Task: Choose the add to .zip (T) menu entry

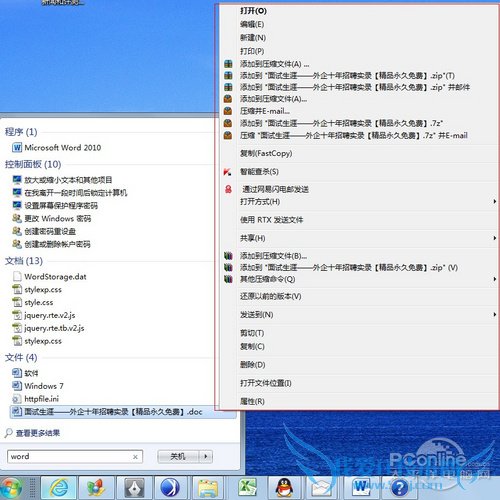Action: tap(347, 76)
